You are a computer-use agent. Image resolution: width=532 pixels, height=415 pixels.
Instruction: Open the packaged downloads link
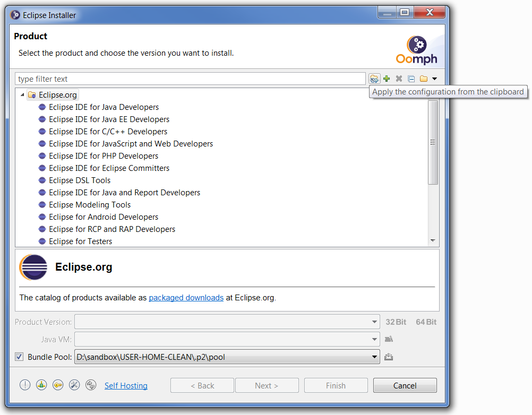186,298
